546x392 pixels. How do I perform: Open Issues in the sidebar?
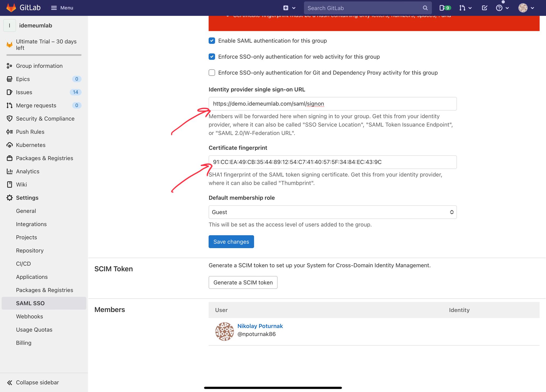coord(24,92)
